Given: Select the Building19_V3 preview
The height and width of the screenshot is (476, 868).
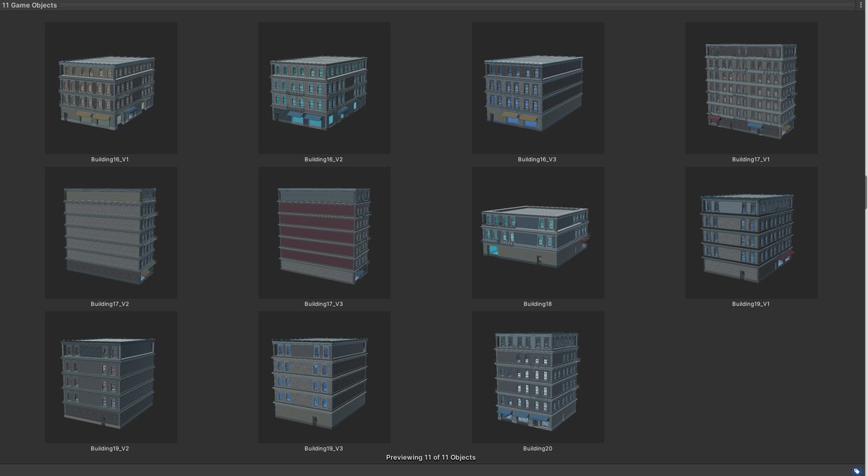Looking at the screenshot, I should pos(324,376).
